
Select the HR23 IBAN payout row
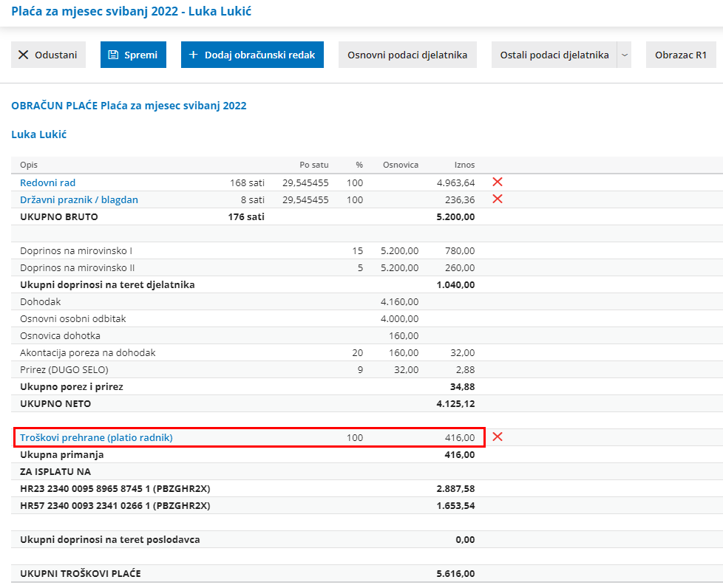pos(115,488)
